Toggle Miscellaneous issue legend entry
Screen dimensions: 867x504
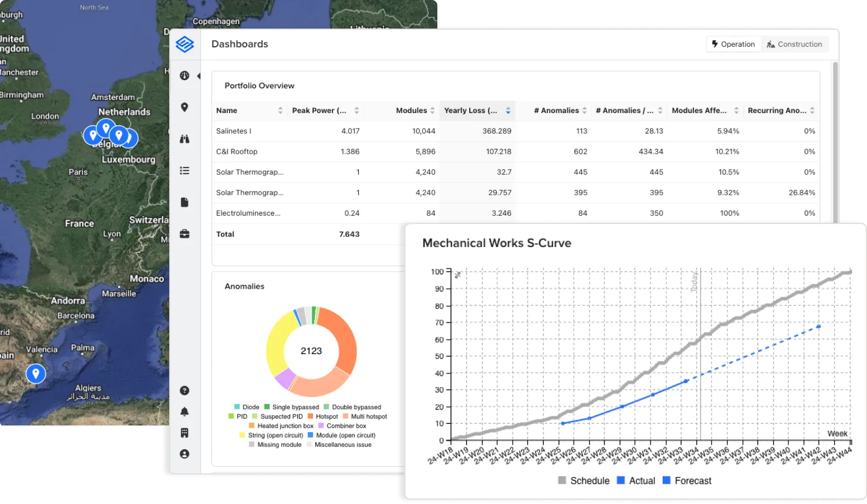pos(339,445)
